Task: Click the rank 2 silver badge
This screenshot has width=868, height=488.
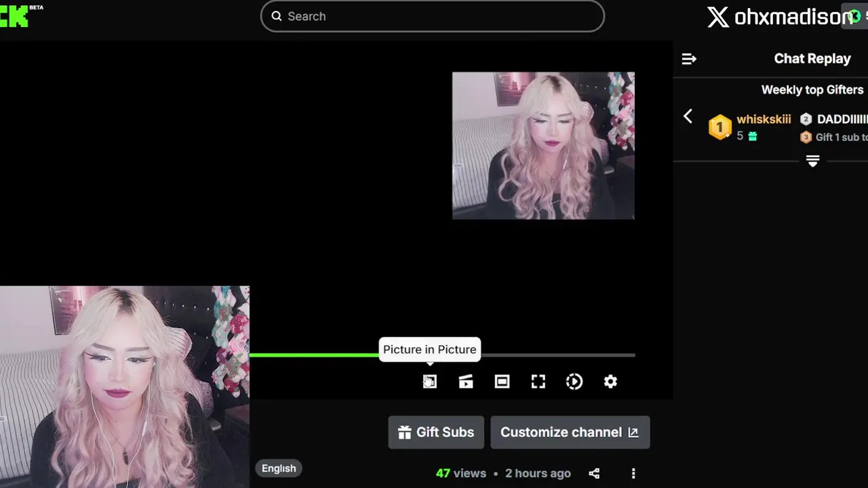Action: 806,119
